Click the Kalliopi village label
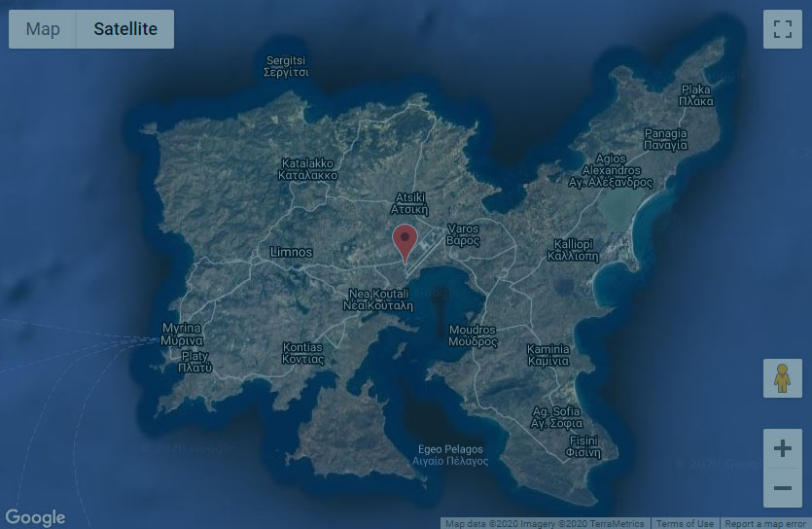This screenshot has width=812, height=529. [574, 250]
